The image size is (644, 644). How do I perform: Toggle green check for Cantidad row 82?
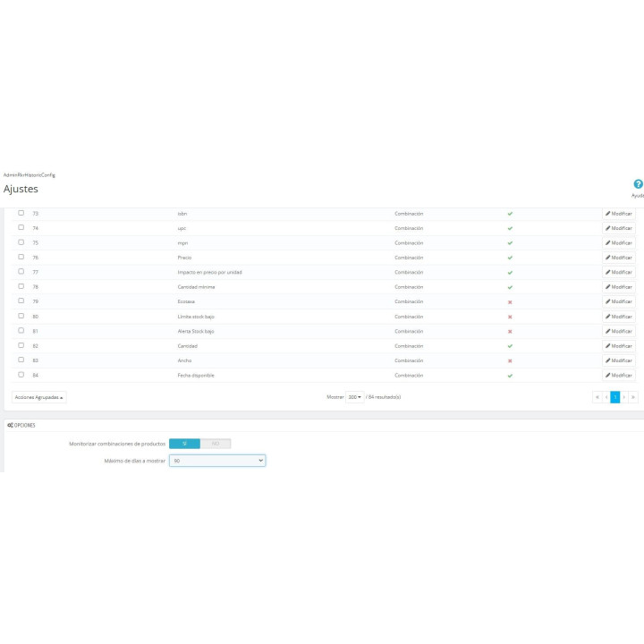point(510,346)
